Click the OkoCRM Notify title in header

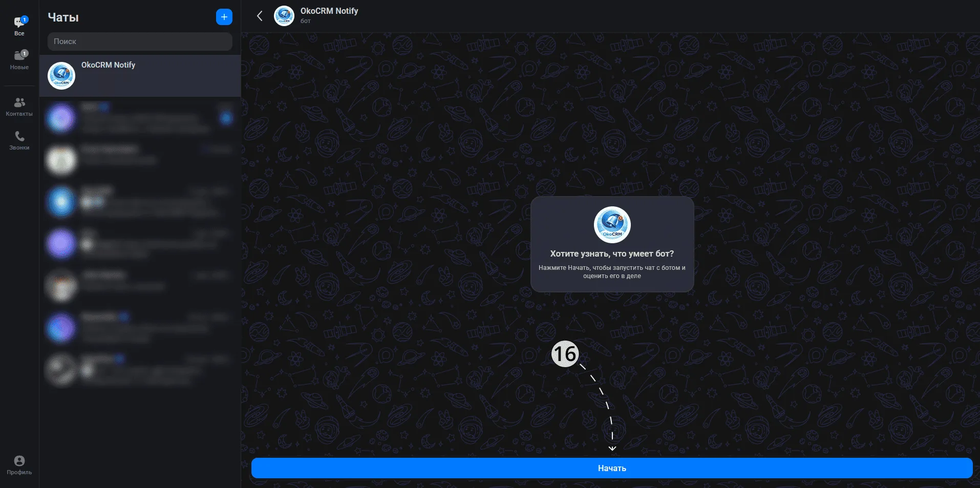329,11
